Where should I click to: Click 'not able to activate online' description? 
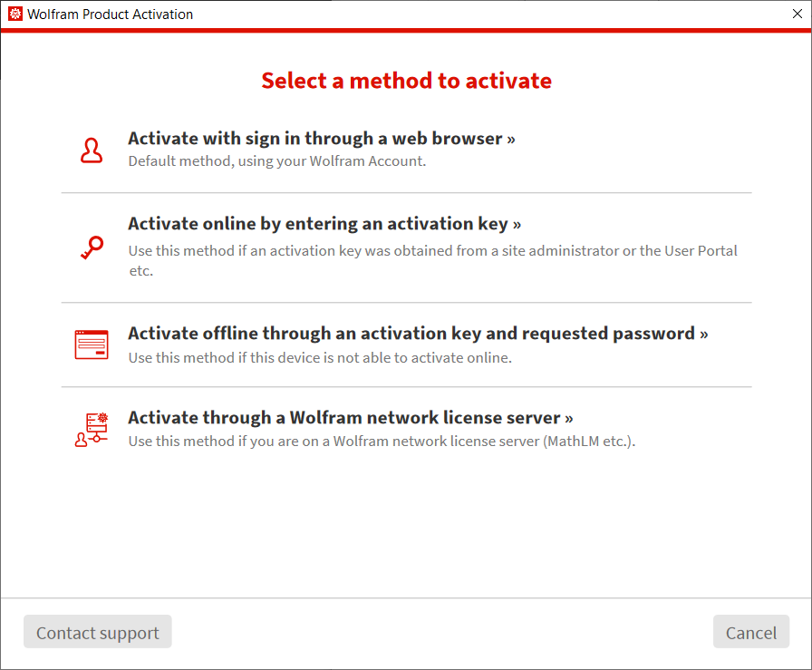pyautogui.click(x=320, y=358)
